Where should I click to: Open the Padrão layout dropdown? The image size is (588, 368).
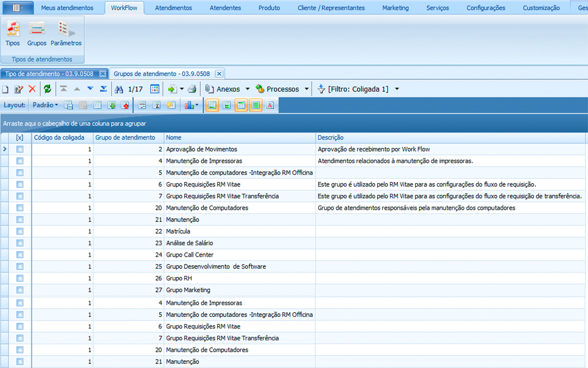coord(45,105)
